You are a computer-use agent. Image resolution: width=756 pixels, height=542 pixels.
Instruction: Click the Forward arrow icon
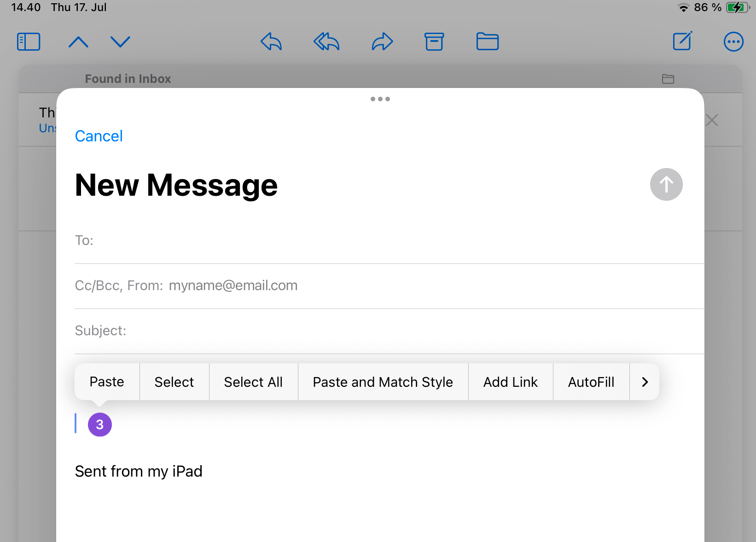tap(382, 41)
